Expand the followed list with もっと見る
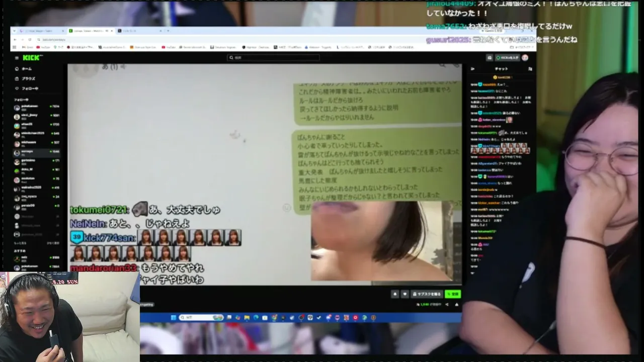 (x=20, y=242)
